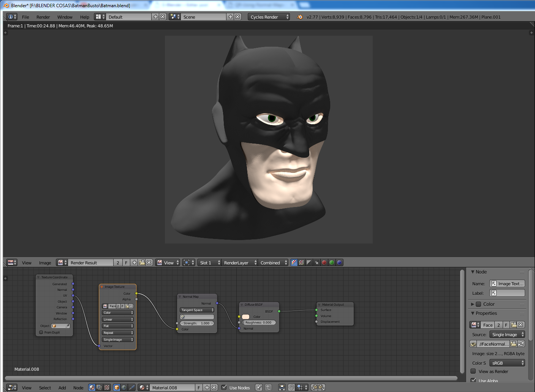Screen dimensions: 535x392
Task: Open the Cycles Render engine dropdown
Action: pyautogui.click(x=269, y=17)
